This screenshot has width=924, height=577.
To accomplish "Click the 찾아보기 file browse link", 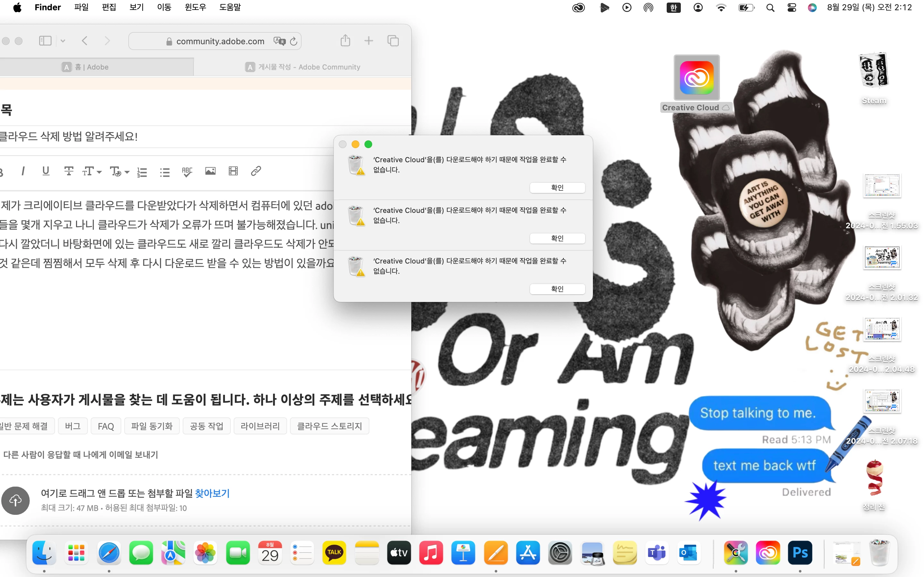I will pos(212,493).
